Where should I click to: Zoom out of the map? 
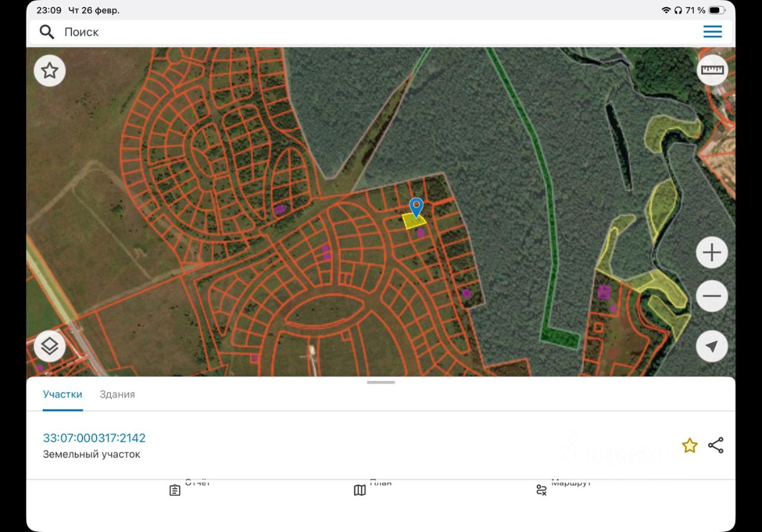[x=712, y=296]
